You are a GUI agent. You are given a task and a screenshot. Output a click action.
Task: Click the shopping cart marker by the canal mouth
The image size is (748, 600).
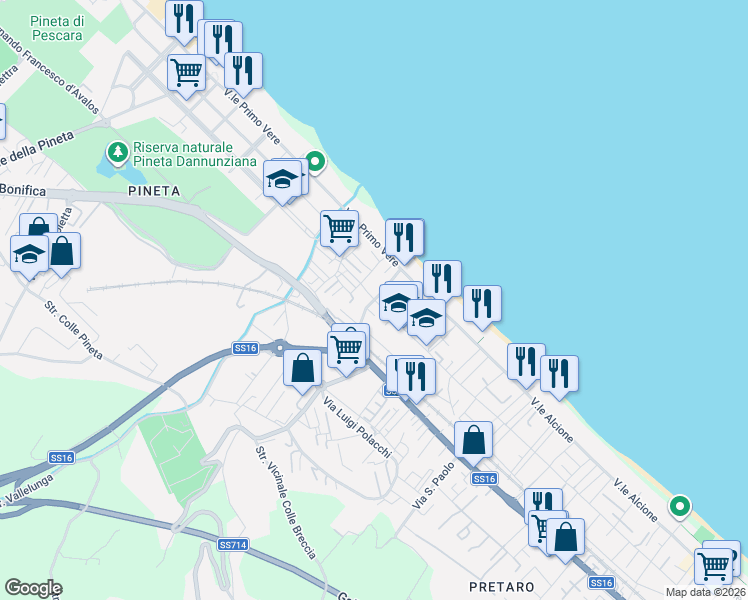coord(339,232)
